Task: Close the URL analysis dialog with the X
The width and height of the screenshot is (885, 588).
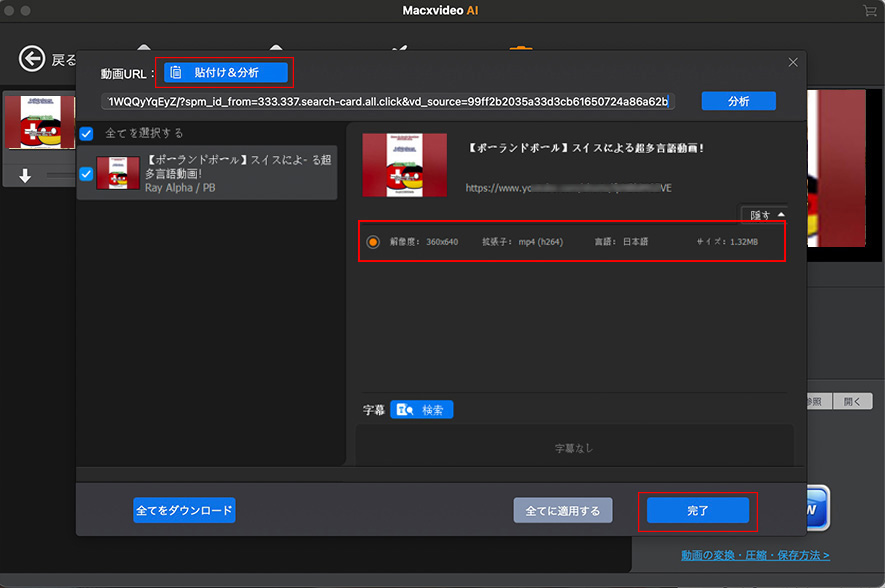Action: [793, 62]
